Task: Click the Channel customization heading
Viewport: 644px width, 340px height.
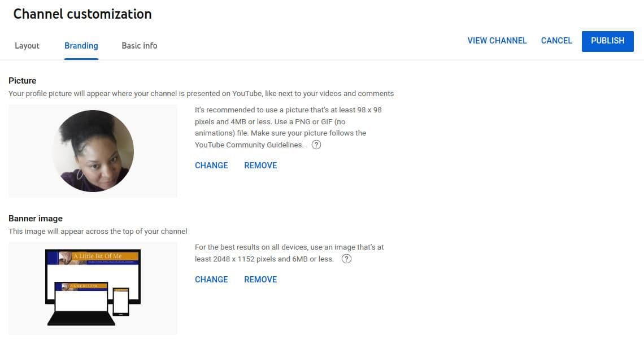Action: (x=82, y=14)
